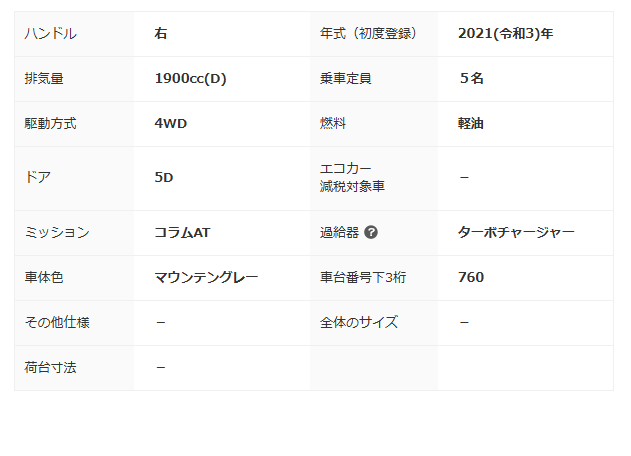Screen dimensions: 631x456
Task: Select the 1900cc(D) displacement value
Action: [190, 79]
